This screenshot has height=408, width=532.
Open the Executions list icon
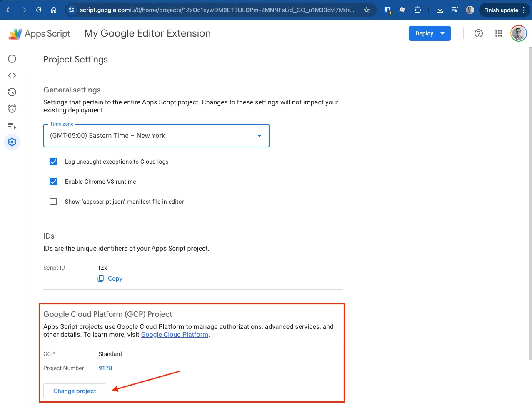tap(12, 125)
